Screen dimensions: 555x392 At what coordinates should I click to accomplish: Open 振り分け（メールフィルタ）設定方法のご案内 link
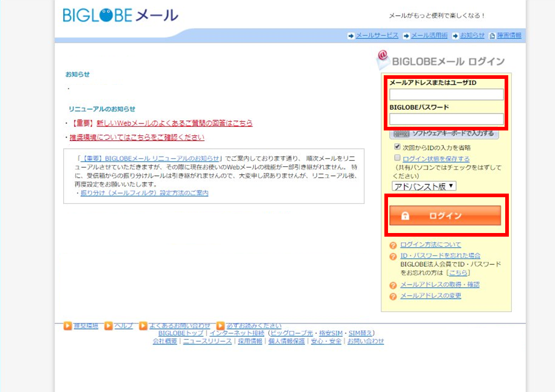(145, 193)
